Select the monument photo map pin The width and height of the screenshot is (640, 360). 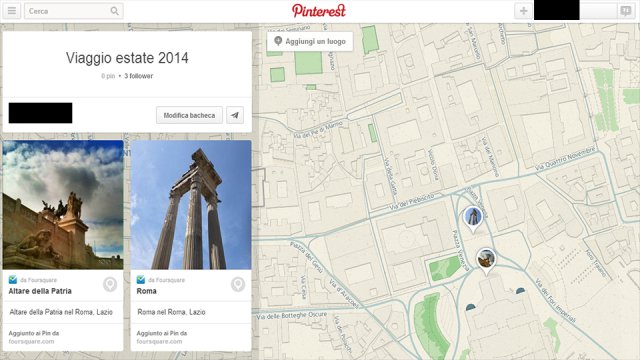click(486, 261)
